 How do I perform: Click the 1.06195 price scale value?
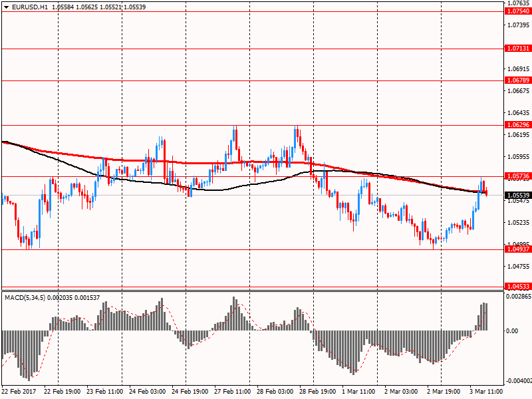pos(519,135)
